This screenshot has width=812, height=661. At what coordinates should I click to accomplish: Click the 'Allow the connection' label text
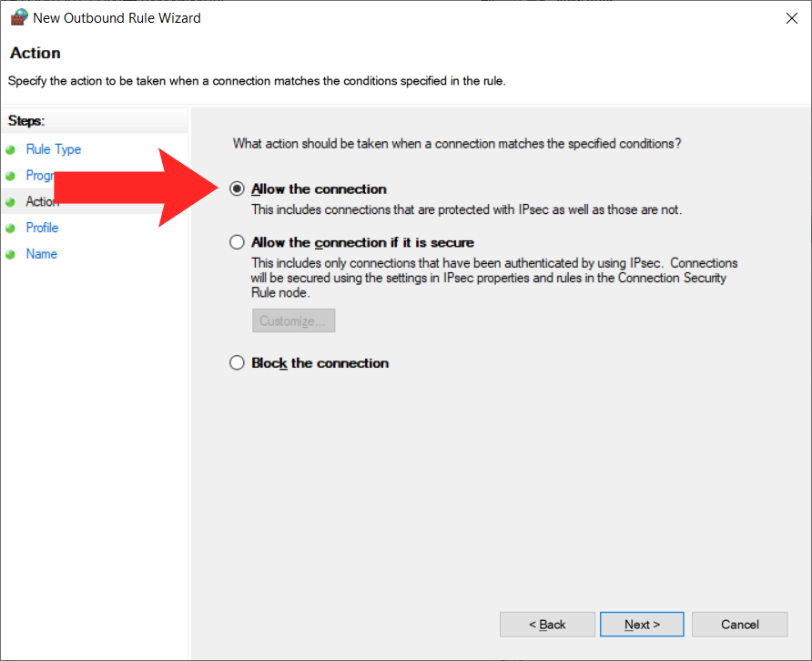click(319, 189)
